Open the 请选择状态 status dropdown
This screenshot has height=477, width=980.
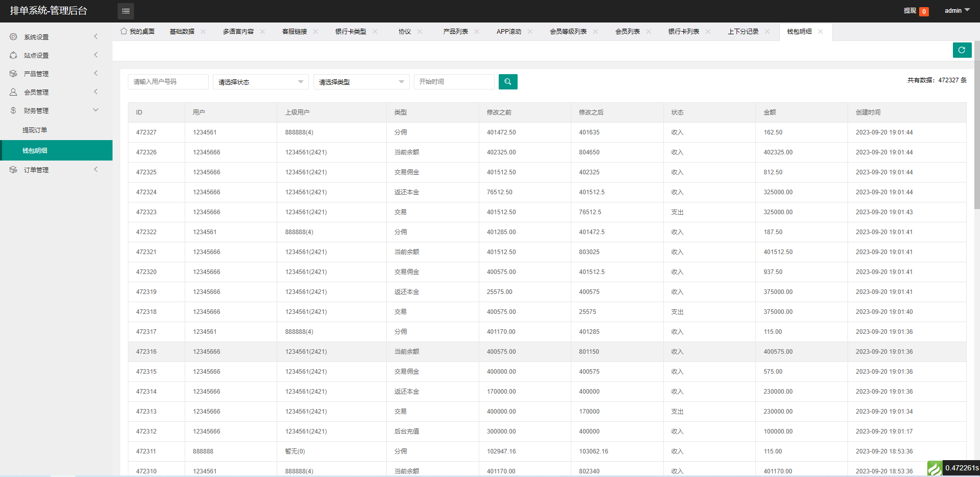[x=260, y=81]
